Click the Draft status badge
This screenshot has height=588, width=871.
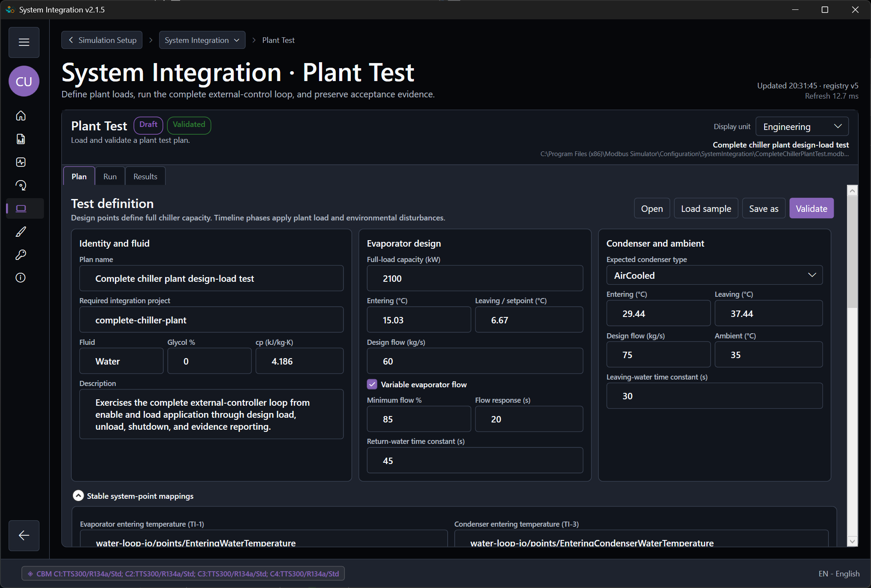[x=148, y=125]
